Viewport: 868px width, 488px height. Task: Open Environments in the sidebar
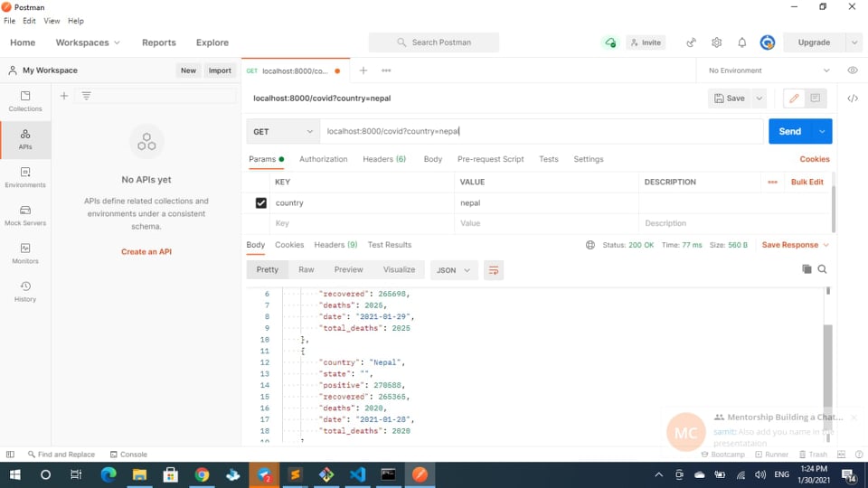(x=25, y=176)
